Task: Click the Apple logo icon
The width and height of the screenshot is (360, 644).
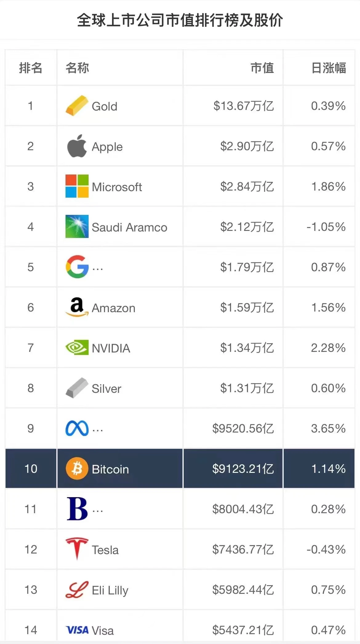Action: pyautogui.click(x=77, y=146)
